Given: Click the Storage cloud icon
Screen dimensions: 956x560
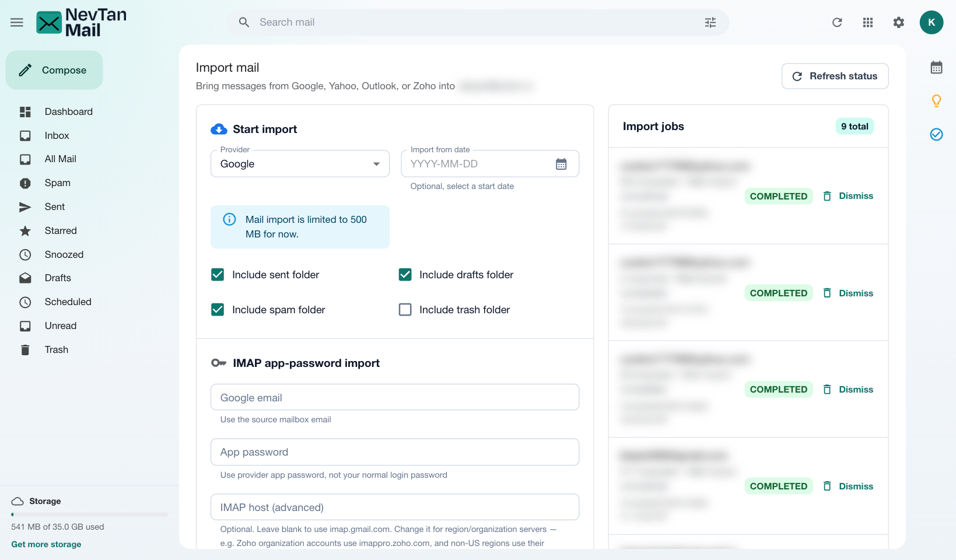Looking at the screenshot, I should coord(17,501).
